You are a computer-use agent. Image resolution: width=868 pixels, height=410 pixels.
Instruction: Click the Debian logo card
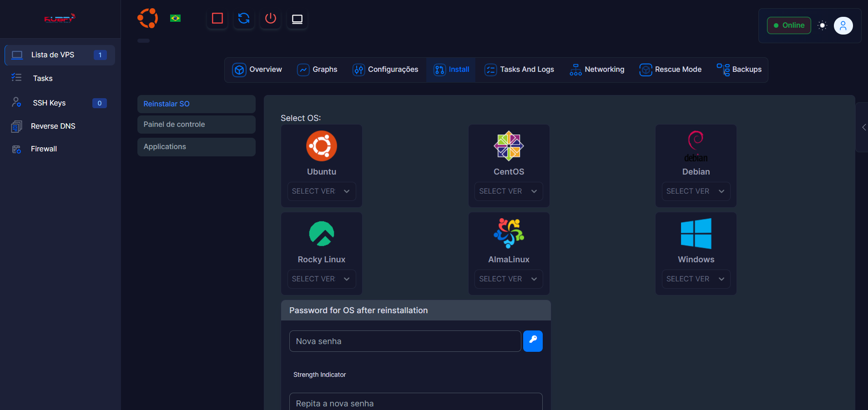pos(696,146)
